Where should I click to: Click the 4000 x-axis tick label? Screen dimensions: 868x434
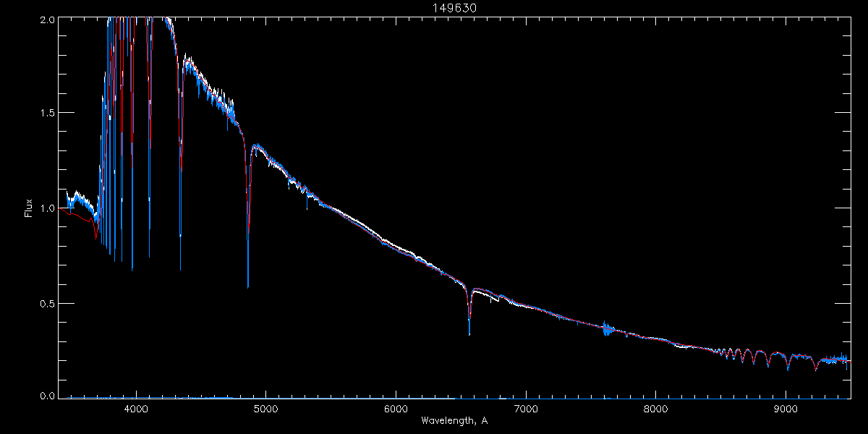click(136, 409)
